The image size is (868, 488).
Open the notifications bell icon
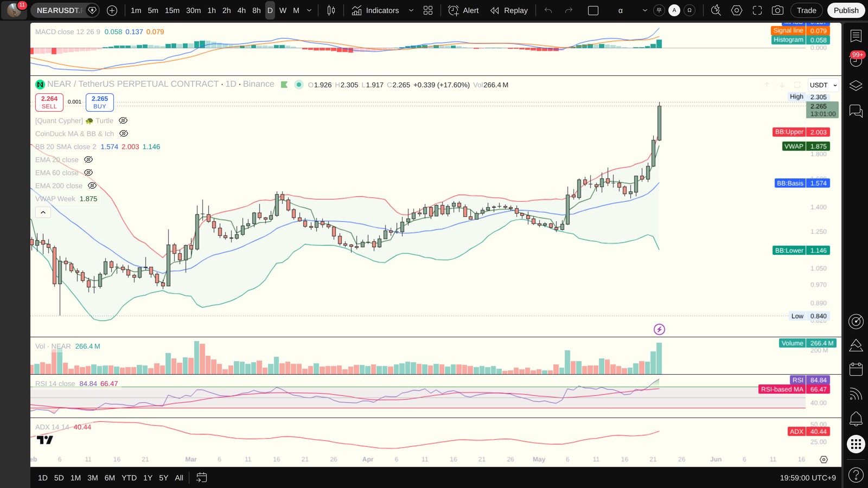coord(856,419)
